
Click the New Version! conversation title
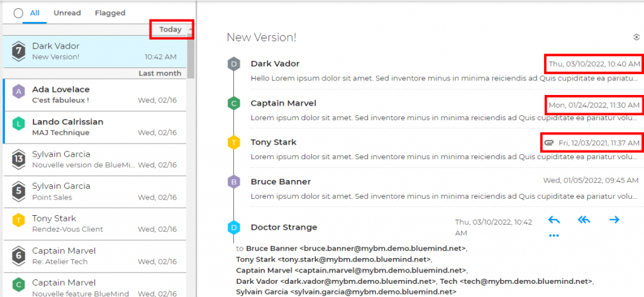[262, 37]
